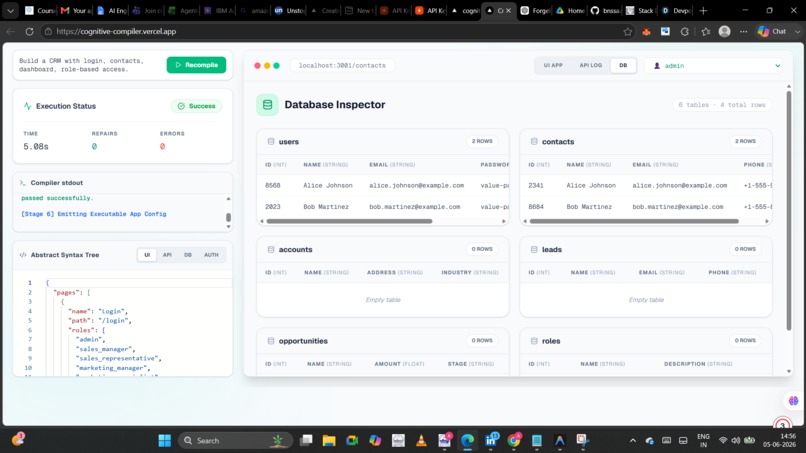The image size is (806, 453).
Task: Click the localhost:3001/contacts address field
Action: point(342,65)
